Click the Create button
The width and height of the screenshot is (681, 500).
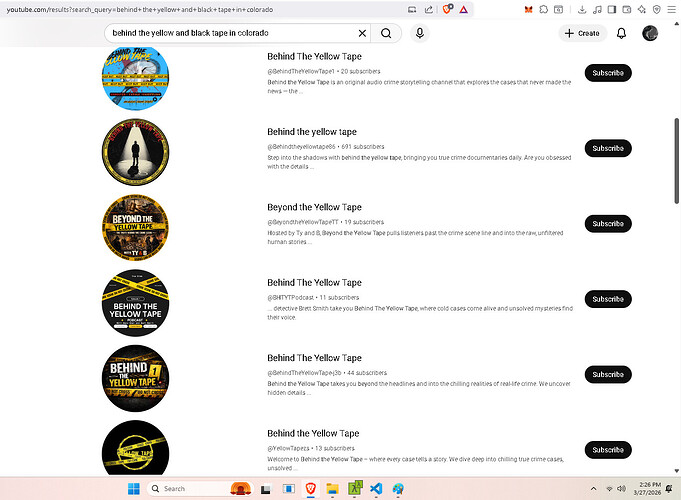pos(582,33)
